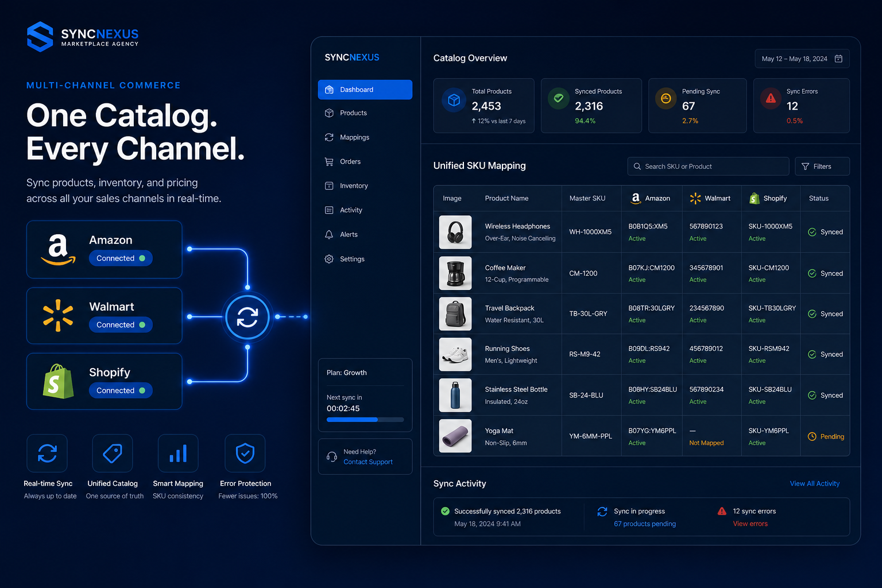Click the Sync Errors warning triangle icon
Screen dimensions: 882x588
[771, 98]
